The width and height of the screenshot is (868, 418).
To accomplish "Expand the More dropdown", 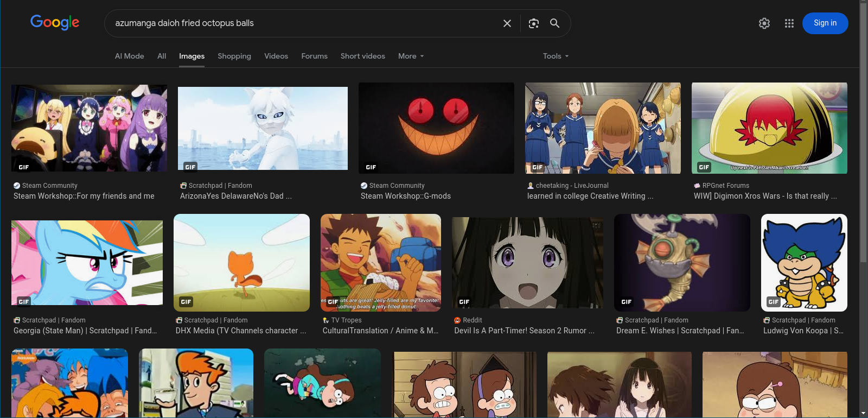I will tap(411, 56).
